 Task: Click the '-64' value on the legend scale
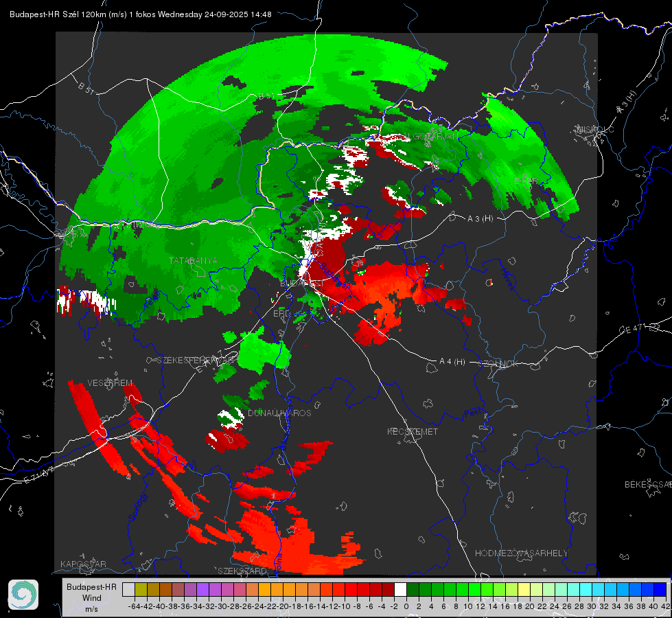coord(134,606)
